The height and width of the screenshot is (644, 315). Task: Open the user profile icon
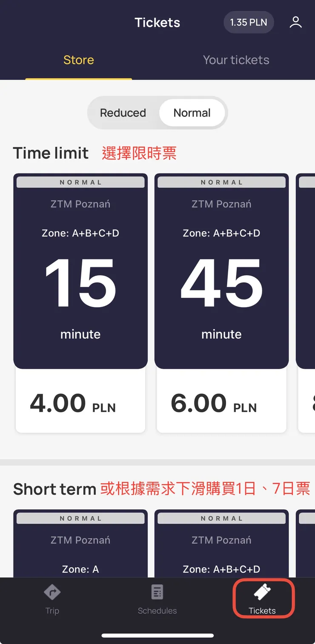click(x=295, y=23)
